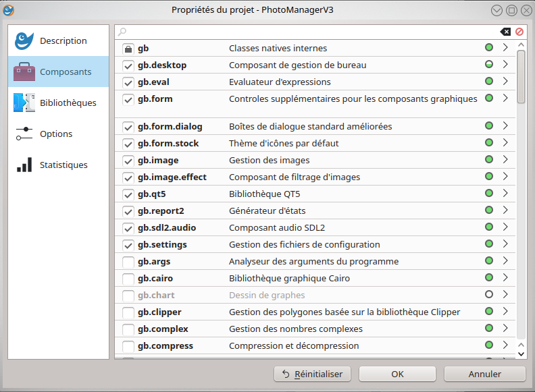This screenshot has height=392, width=535.
Task: Enable the gb.args component
Action: (128, 262)
